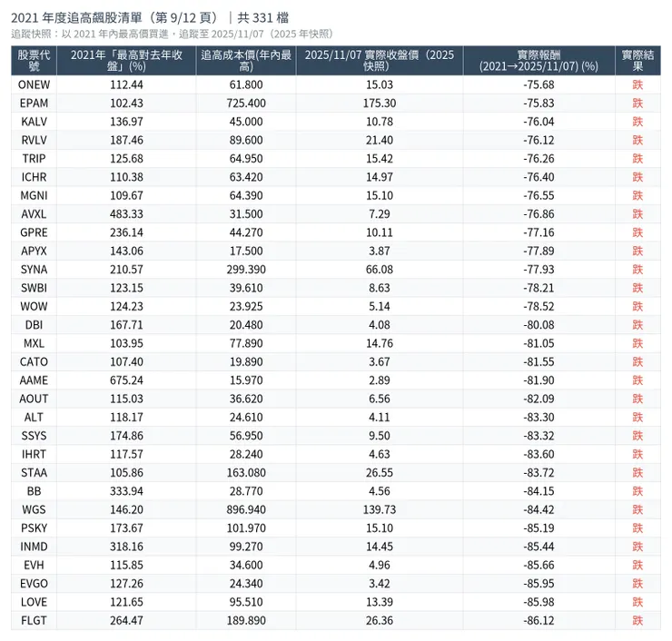This screenshot has height=641, width=672.
Task: Select the EVH ticker cell
Action: pyautogui.click(x=34, y=565)
